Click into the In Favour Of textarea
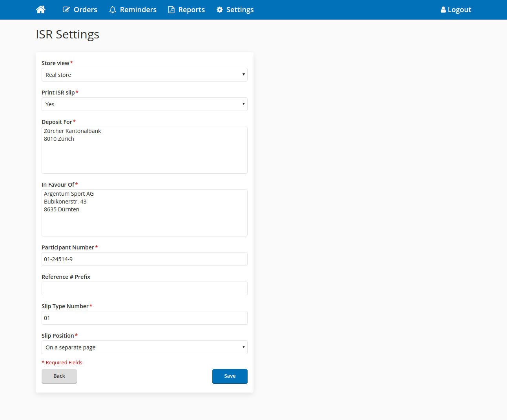 pyautogui.click(x=144, y=213)
